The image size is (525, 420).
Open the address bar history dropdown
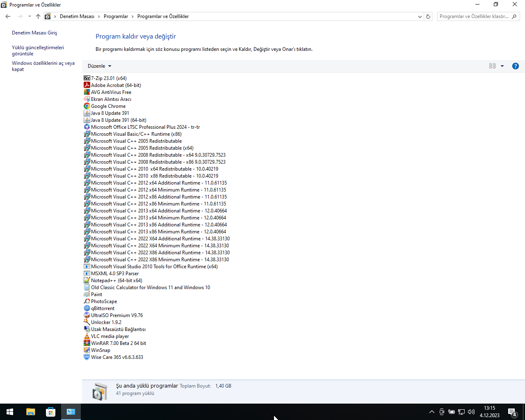coord(420,16)
